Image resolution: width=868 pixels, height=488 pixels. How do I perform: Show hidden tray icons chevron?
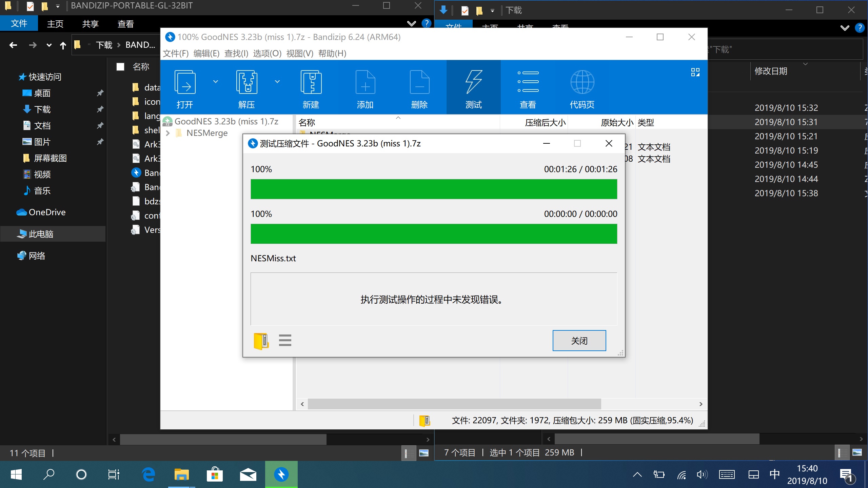coord(637,474)
